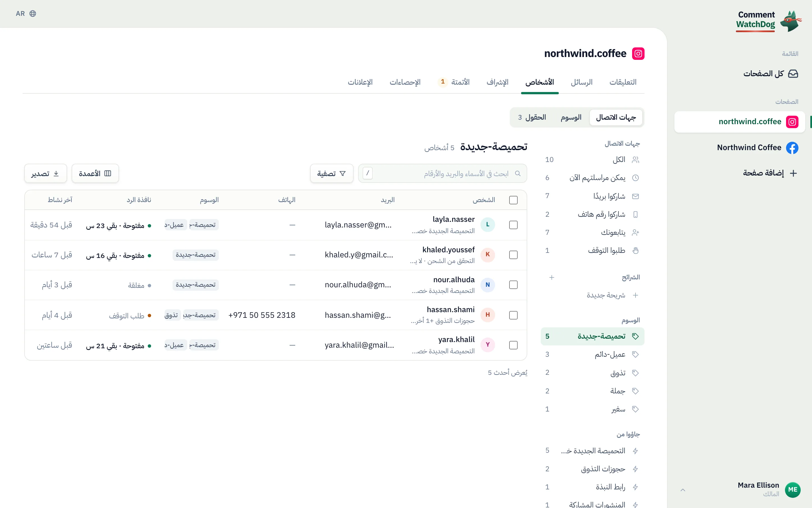Open the inbox icon for كل الصفحات
The width and height of the screenshot is (812, 508).
[x=793, y=74]
